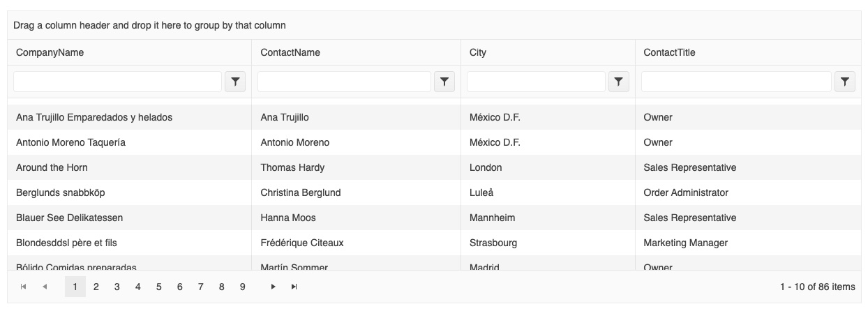This screenshot has height=311, width=868.
Task: Jump to the last page arrow
Action: [294, 287]
